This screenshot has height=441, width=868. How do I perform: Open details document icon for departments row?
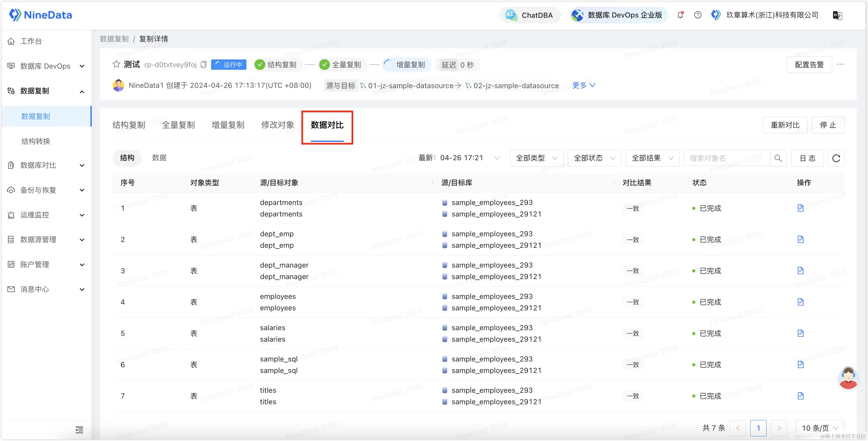801,208
